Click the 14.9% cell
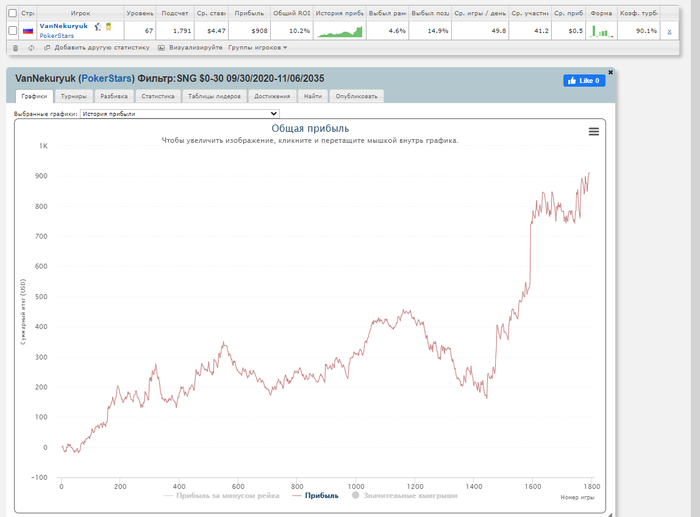Viewport: 700px width, 517px height. pyautogui.click(x=430, y=31)
